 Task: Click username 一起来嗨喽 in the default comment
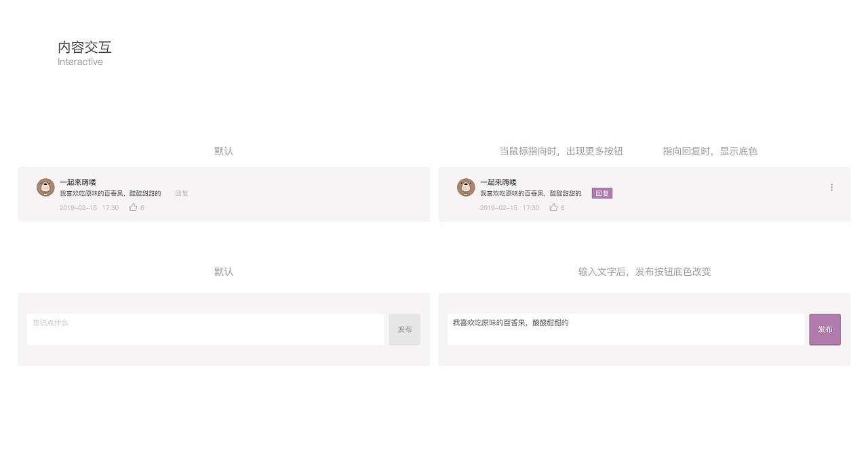click(79, 182)
